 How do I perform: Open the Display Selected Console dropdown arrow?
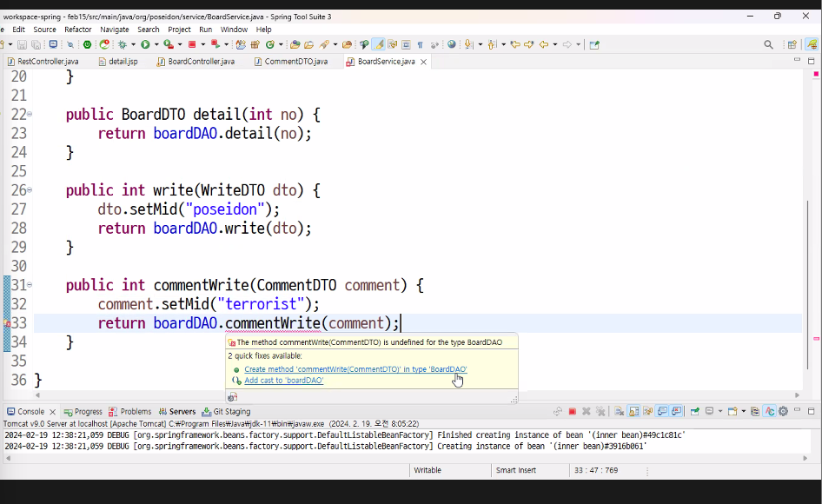(x=720, y=411)
